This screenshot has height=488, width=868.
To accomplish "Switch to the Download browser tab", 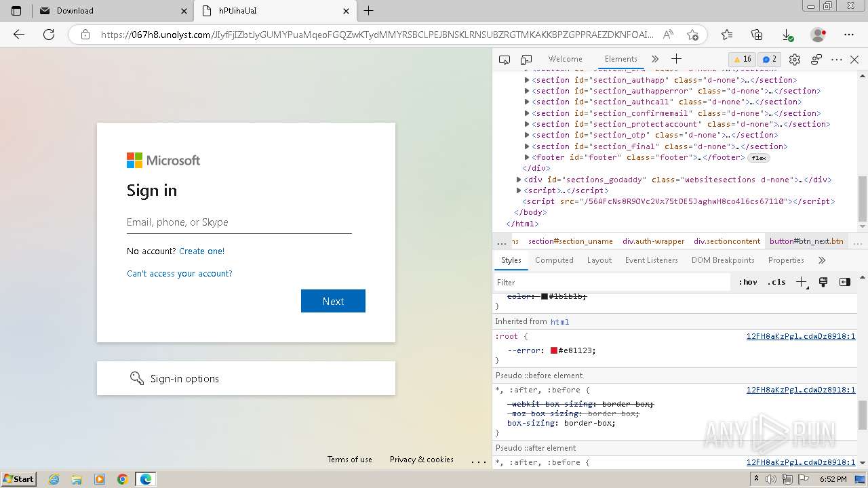I will point(113,11).
